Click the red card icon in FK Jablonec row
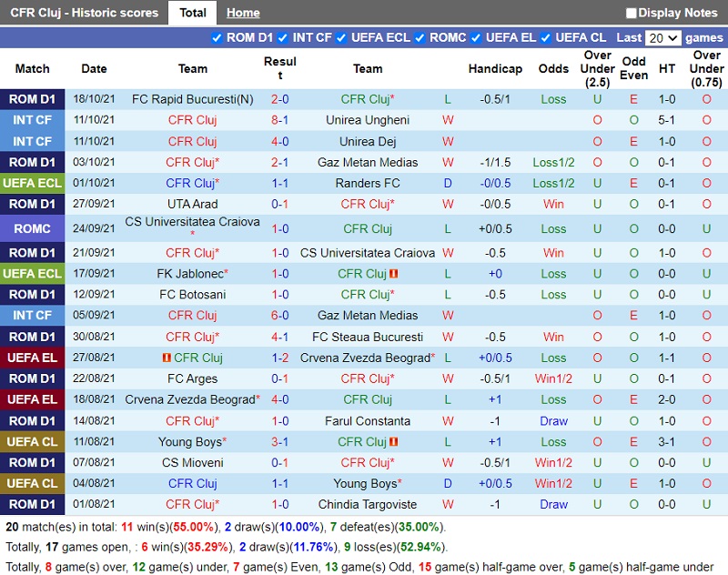This screenshot has width=728, height=575. pyautogui.click(x=394, y=274)
